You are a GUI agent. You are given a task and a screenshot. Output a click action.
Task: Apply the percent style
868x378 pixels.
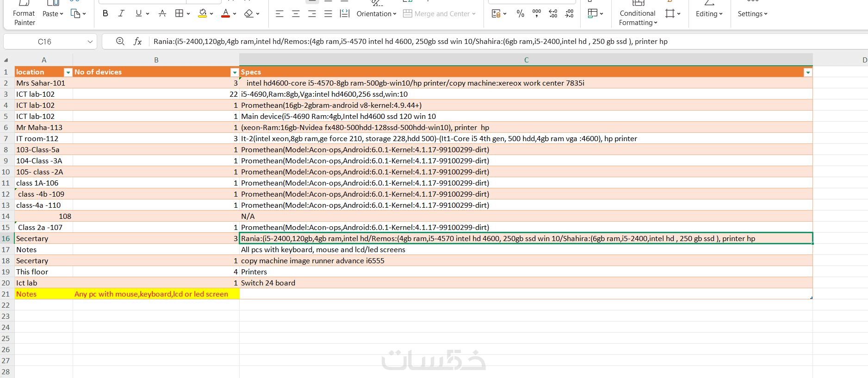[521, 14]
